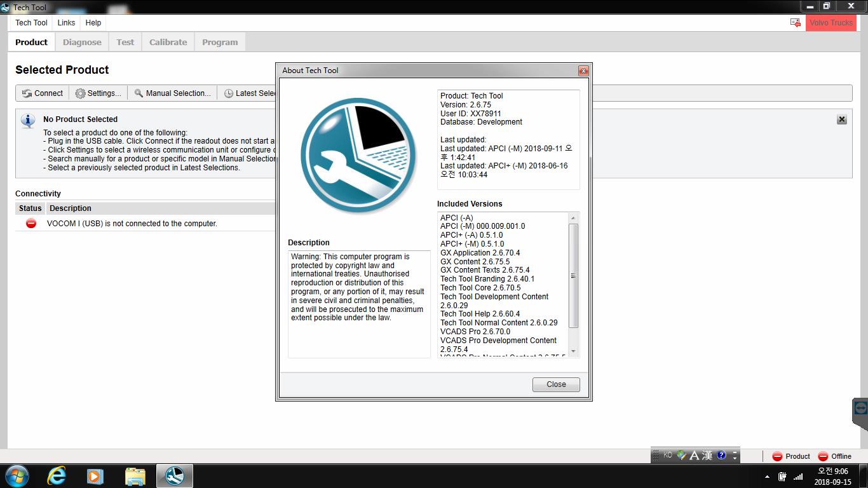Click the network signal tray icon
This screenshot has width=868, height=488.
coord(798,477)
